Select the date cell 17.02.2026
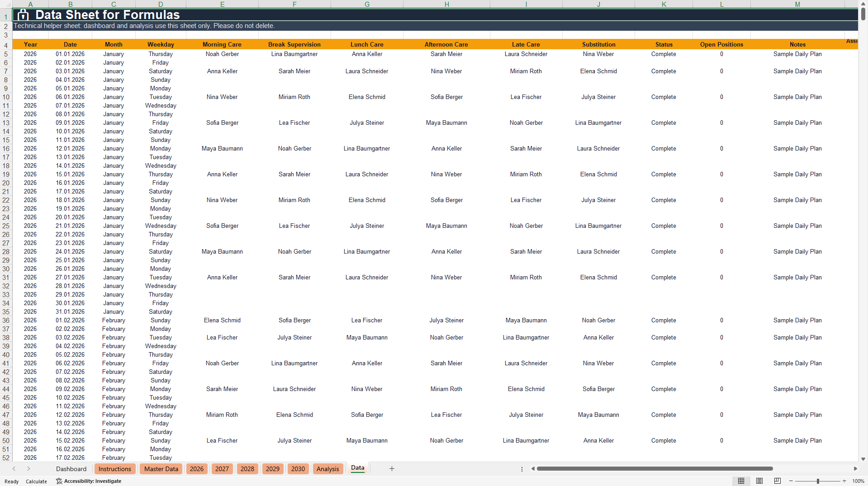Image resolution: width=868 pixels, height=486 pixels. 70,458
